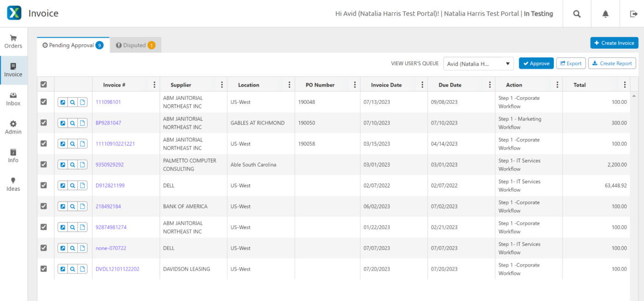Open the View User's Queue dropdown
Screen dimensions: 644x301
click(478, 64)
